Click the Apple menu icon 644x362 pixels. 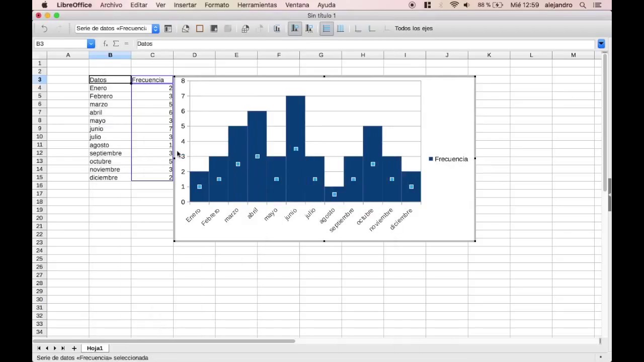(x=44, y=5)
